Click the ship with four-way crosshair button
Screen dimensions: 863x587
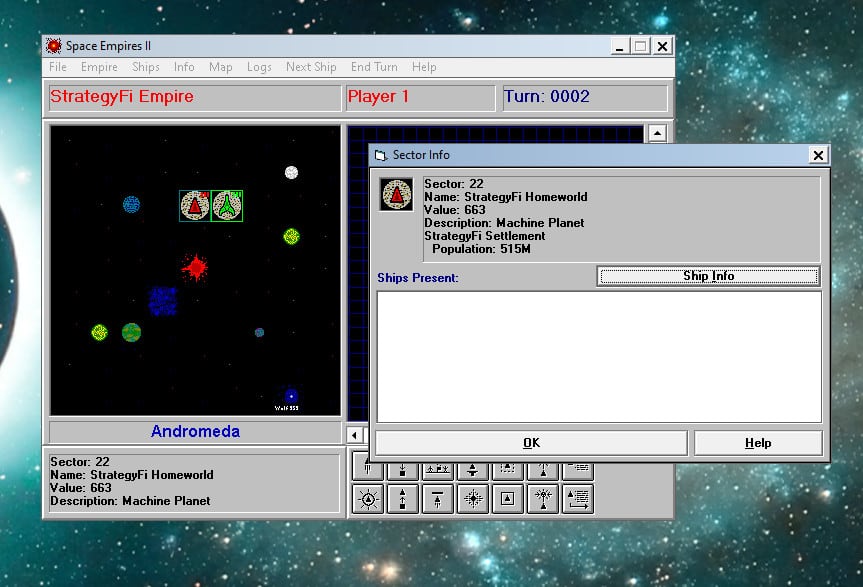pyautogui.click(x=473, y=498)
